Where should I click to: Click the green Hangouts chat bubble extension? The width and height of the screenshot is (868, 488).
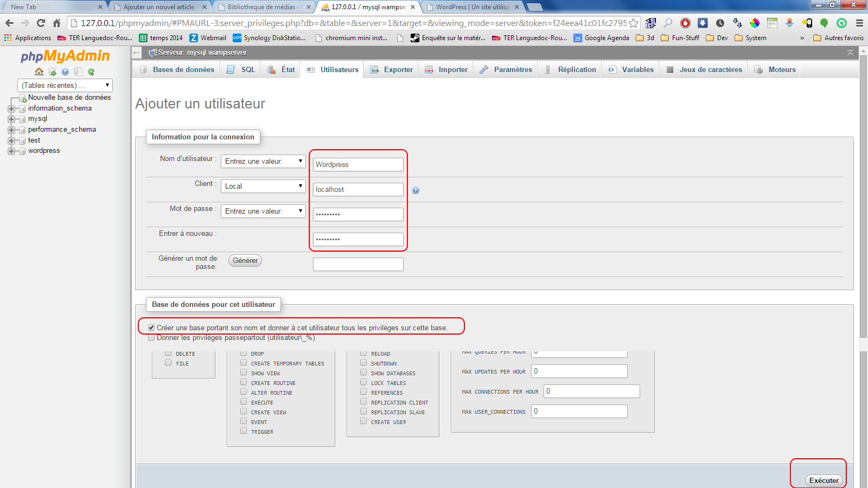coord(824,23)
